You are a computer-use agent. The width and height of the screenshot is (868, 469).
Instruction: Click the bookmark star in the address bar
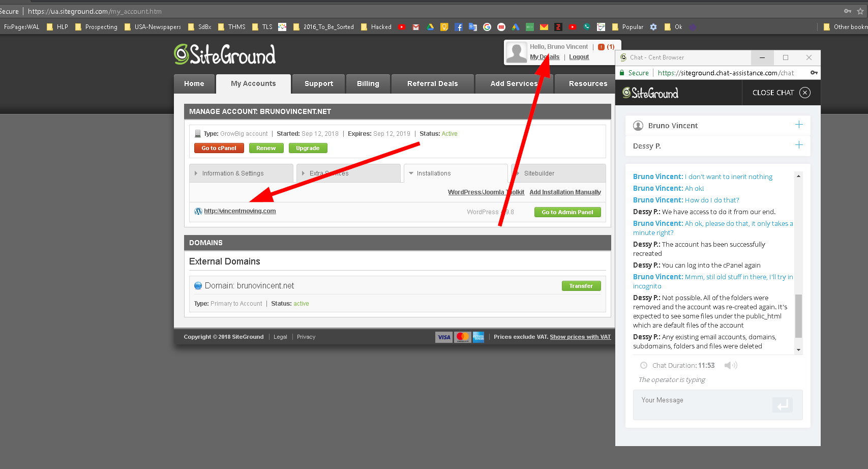860,11
